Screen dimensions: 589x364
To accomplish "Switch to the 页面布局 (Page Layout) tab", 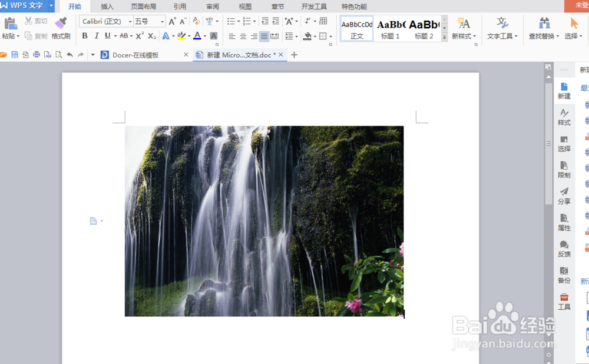I will [x=144, y=6].
